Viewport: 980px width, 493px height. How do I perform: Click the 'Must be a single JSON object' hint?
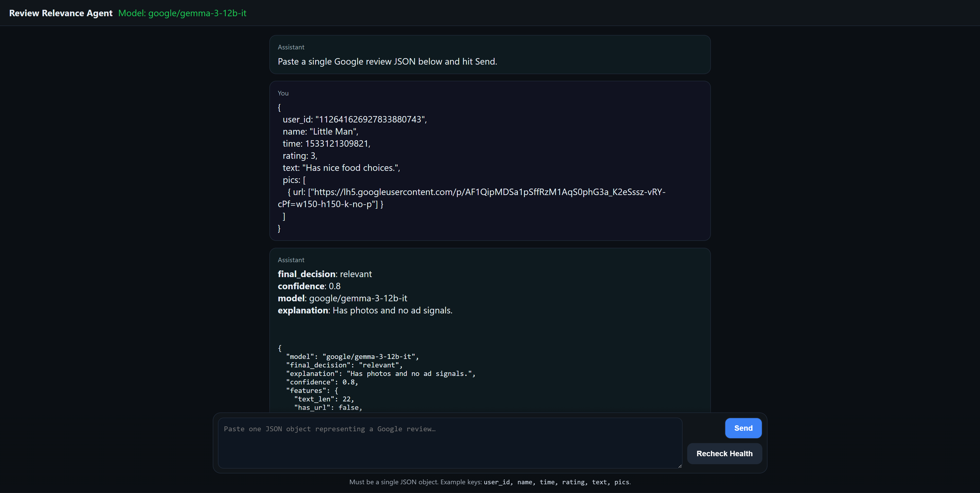click(x=490, y=482)
